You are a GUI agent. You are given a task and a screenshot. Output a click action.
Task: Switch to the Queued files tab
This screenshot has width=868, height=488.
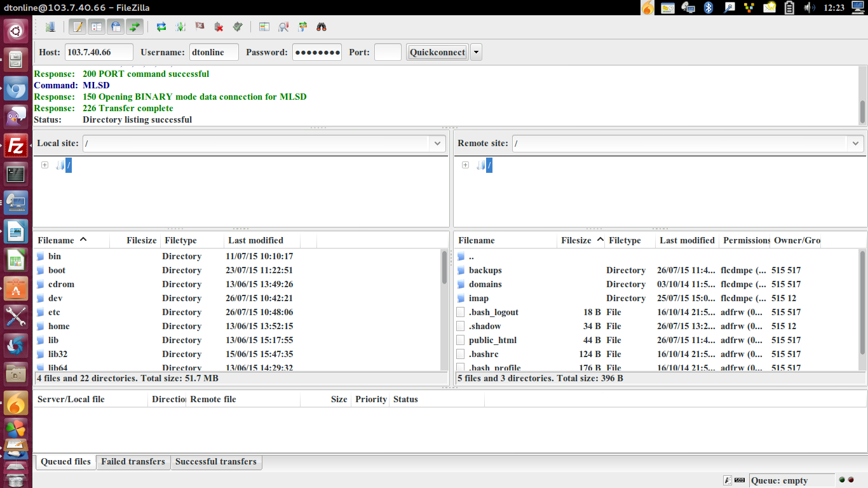65,462
